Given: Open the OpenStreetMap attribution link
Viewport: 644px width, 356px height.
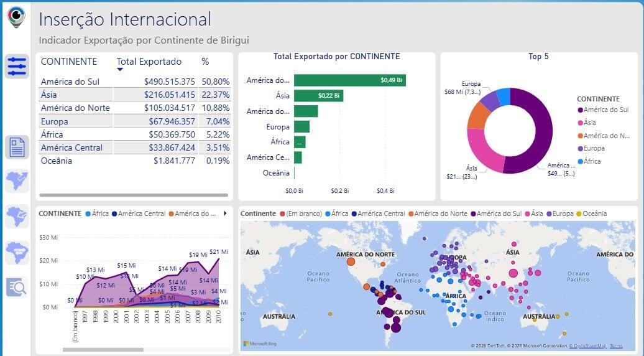Looking at the screenshot, I should [x=587, y=346].
